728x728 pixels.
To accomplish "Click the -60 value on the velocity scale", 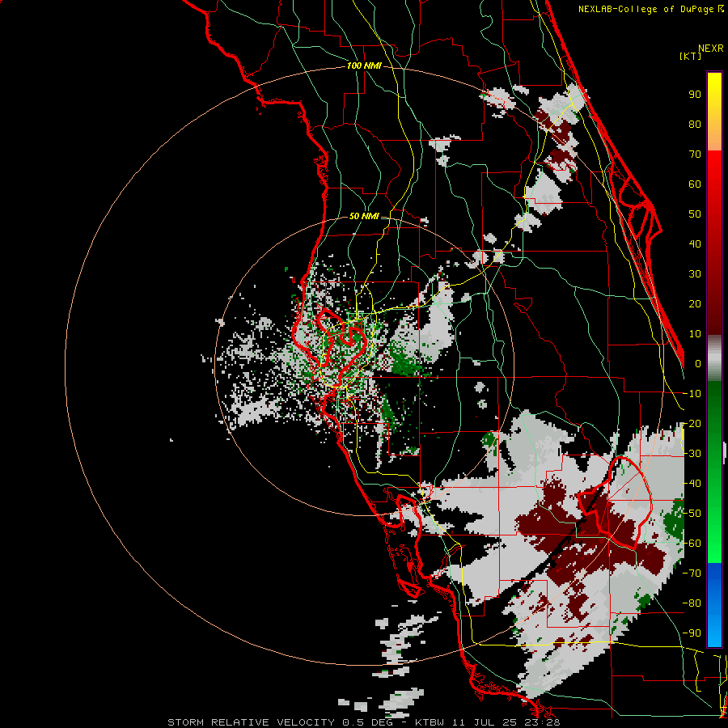I will click(x=692, y=544).
